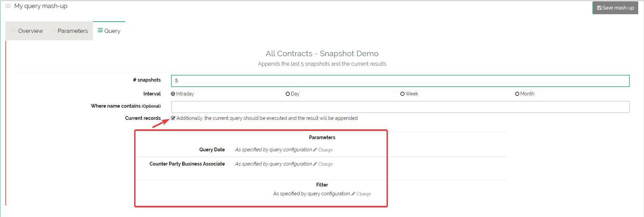Select the Intraday interval option

[x=173, y=94]
